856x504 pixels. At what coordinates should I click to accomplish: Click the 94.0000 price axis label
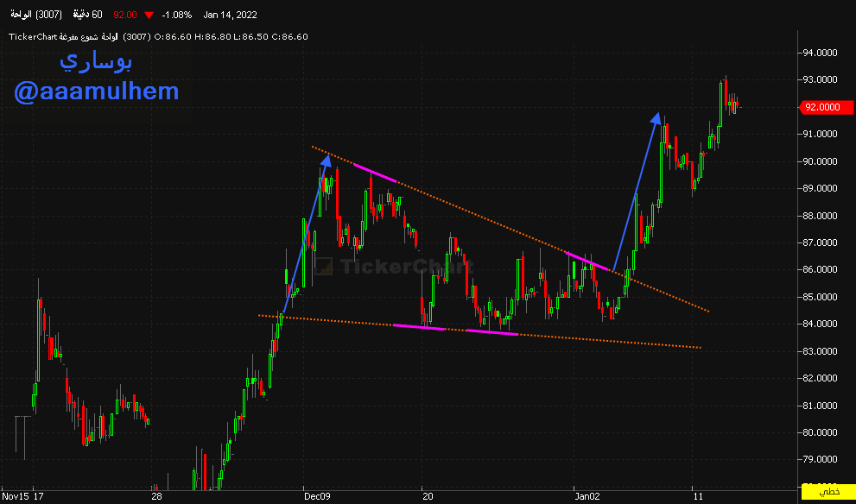click(x=819, y=53)
